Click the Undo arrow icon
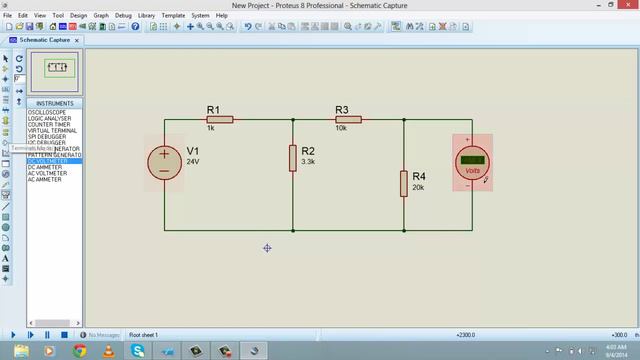The height and width of the screenshot is (360, 640). click(x=248, y=27)
